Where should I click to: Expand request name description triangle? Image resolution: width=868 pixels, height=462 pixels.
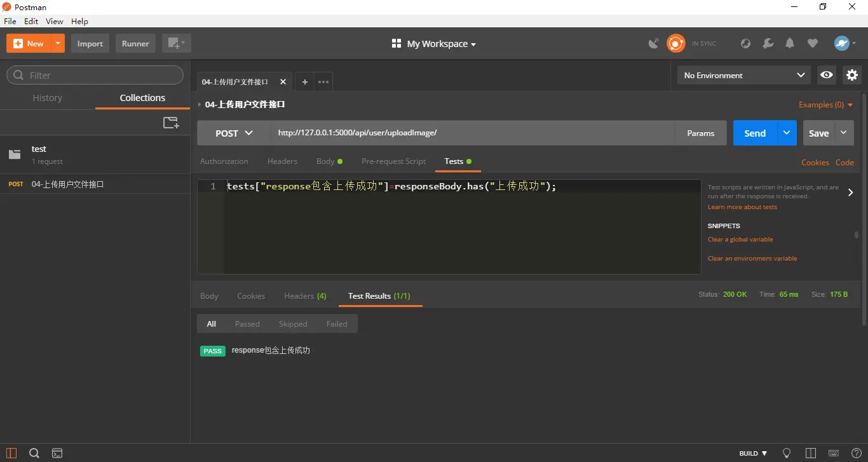click(200, 104)
